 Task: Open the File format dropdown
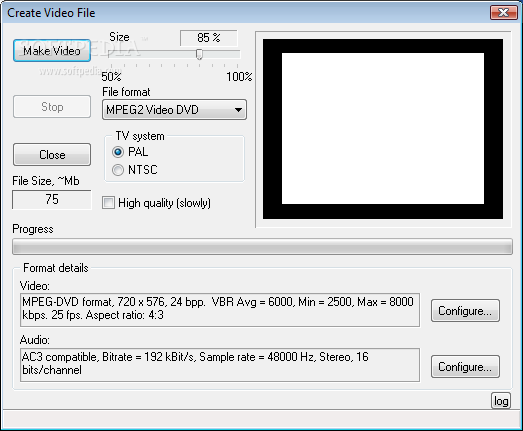pos(174,109)
